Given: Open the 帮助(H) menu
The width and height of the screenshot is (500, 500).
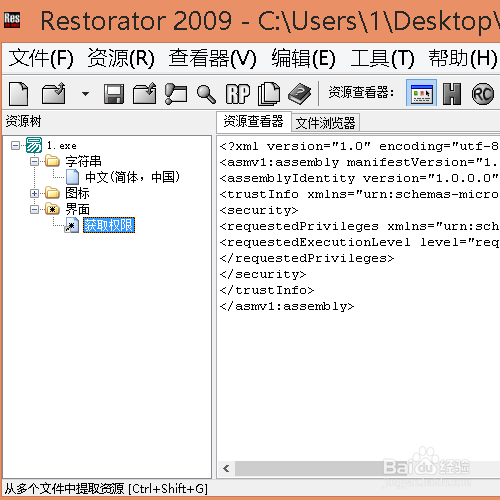Looking at the screenshot, I should coord(463,58).
